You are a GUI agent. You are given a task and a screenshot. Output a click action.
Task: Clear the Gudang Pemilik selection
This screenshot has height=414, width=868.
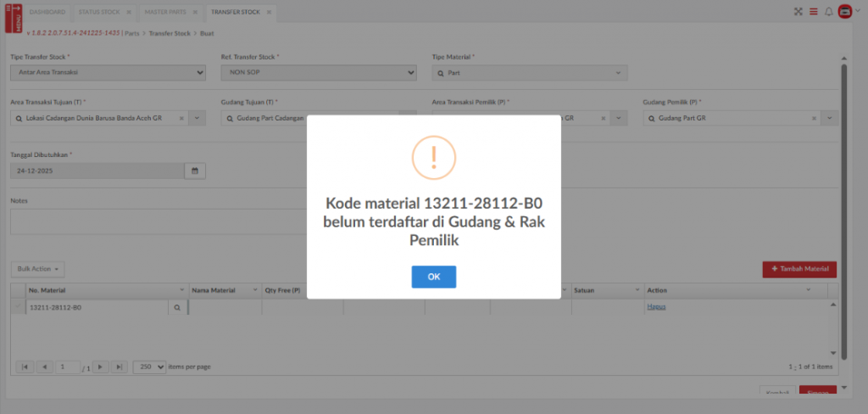[x=814, y=118]
